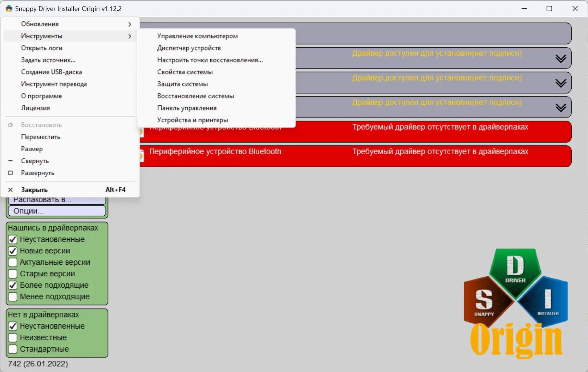The image size is (588, 372).
Task: Enable the Актуальные версии filter
Action: [x=12, y=262]
